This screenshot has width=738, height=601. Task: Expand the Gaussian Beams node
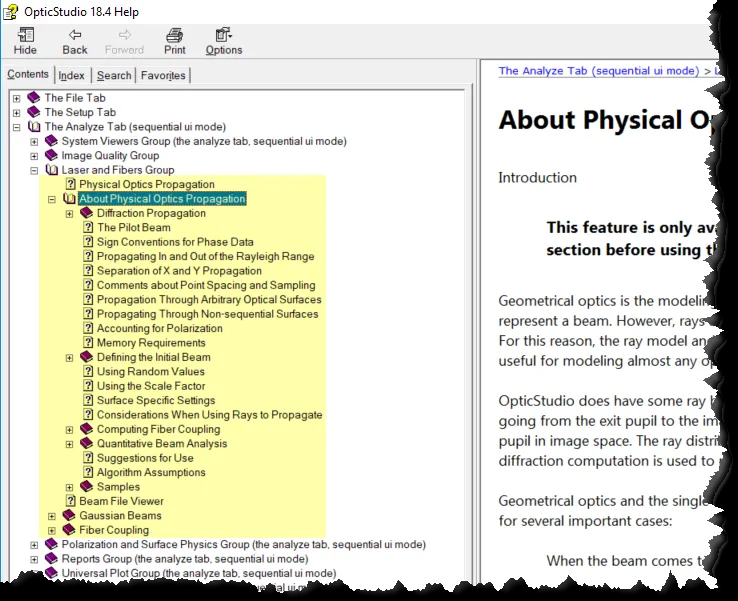click(52, 516)
